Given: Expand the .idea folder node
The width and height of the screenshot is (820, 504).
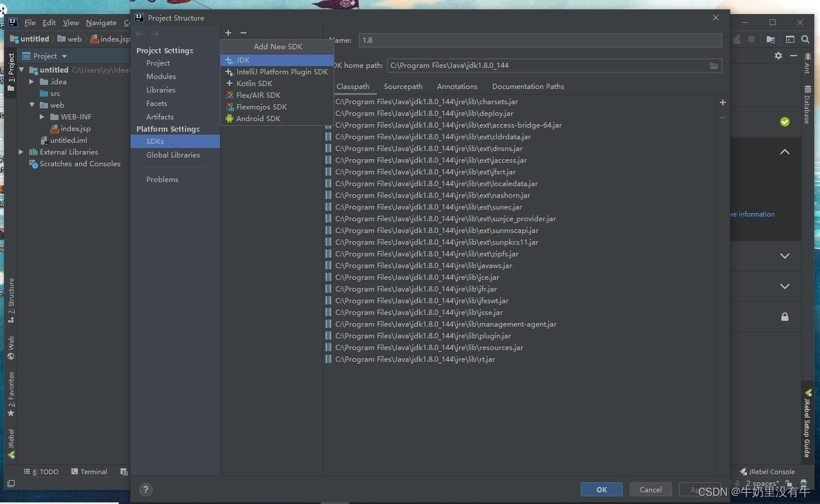Looking at the screenshot, I should pos(32,82).
